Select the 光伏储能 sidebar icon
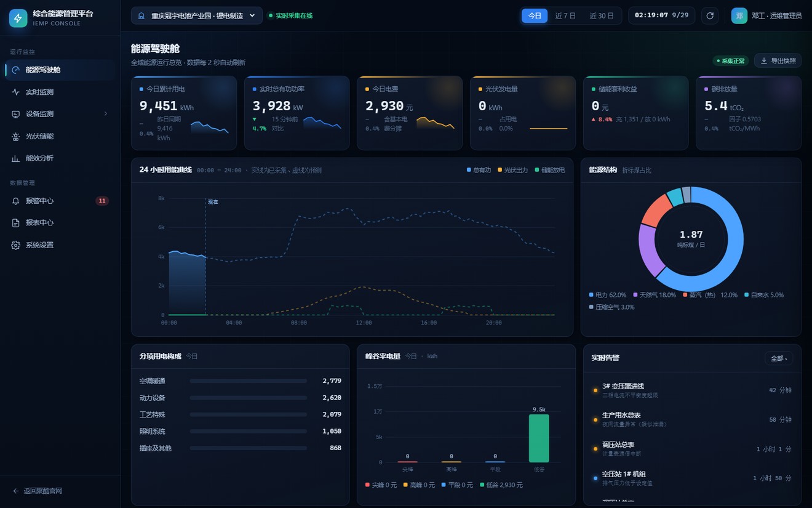812x508 pixels. [16, 136]
